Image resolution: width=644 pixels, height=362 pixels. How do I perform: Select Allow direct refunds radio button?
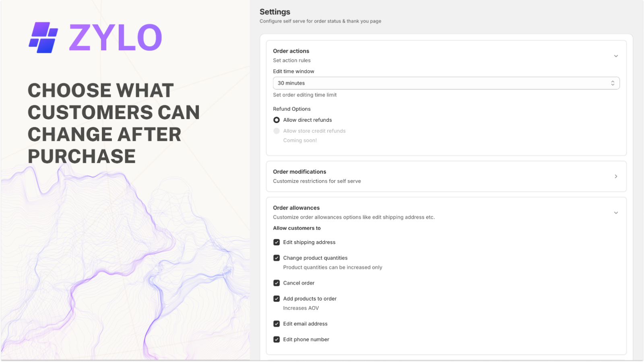tap(277, 120)
